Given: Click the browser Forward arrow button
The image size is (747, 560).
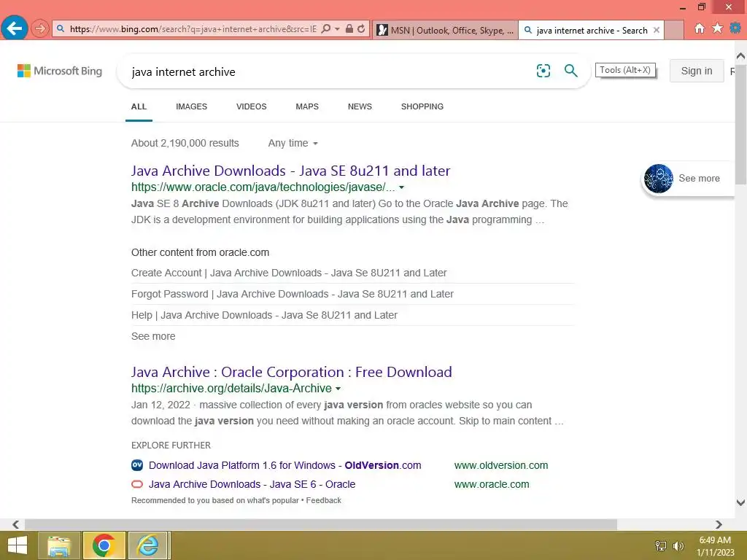Looking at the screenshot, I should coord(40,29).
